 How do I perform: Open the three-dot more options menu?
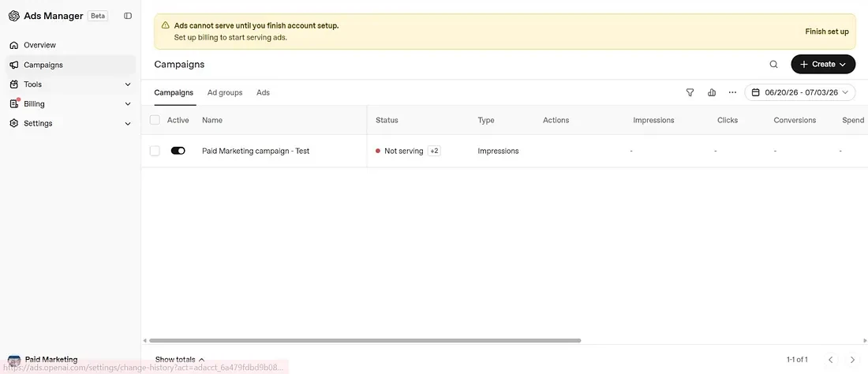tap(733, 92)
